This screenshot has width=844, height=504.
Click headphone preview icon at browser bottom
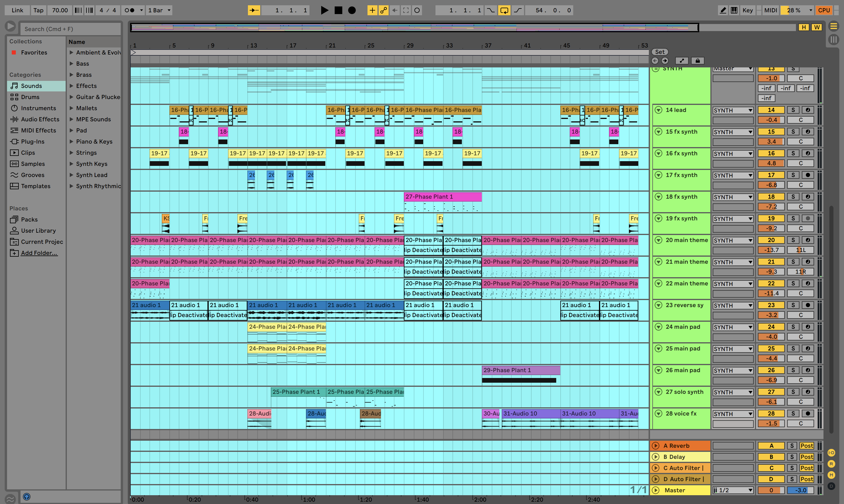(26, 497)
